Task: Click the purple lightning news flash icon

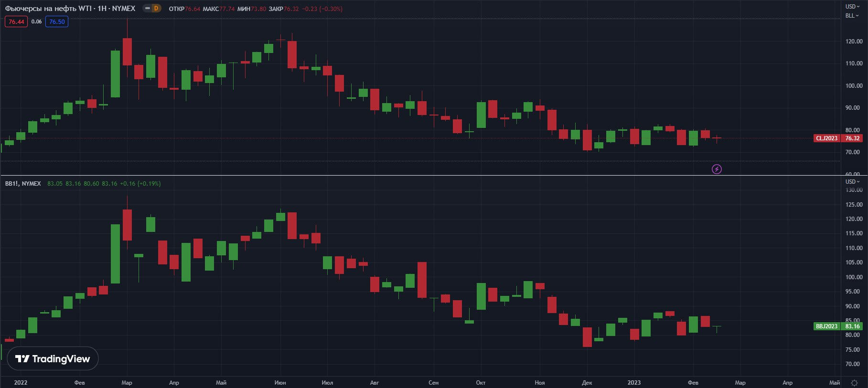Action: pyautogui.click(x=717, y=169)
